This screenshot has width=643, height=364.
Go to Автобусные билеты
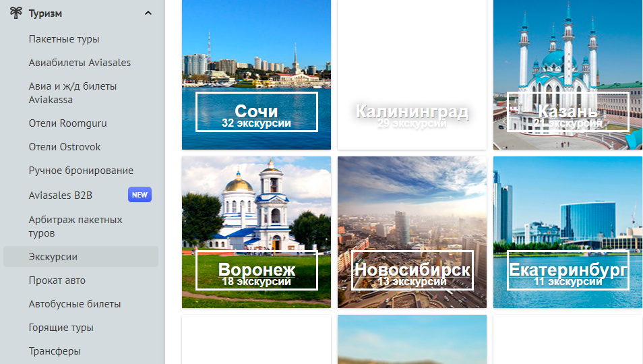[75, 304]
